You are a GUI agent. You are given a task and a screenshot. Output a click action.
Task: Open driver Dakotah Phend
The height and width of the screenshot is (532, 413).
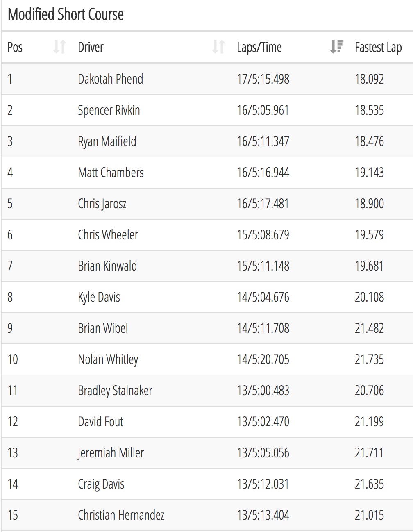point(110,79)
